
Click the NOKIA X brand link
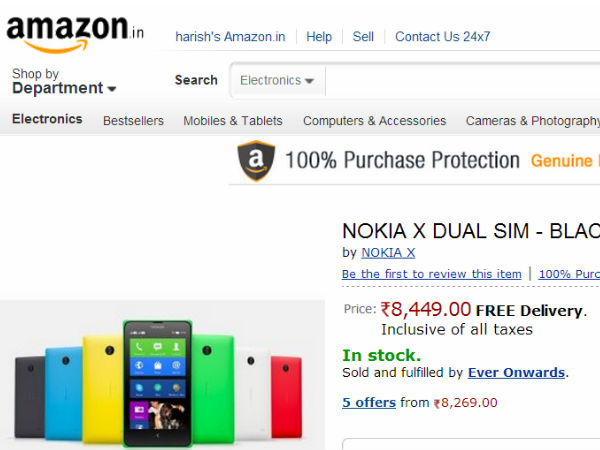pyautogui.click(x=388, y=253)
